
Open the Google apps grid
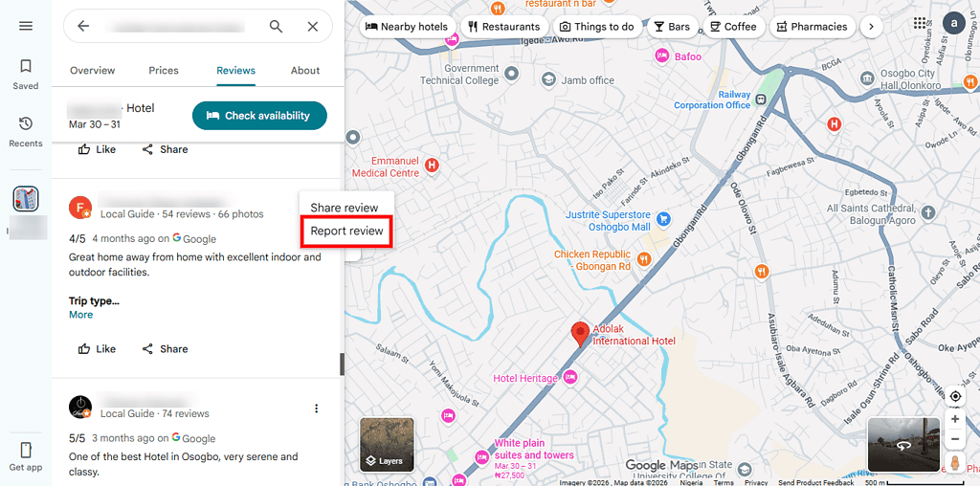pyautogui.click(x=920, y=24)
